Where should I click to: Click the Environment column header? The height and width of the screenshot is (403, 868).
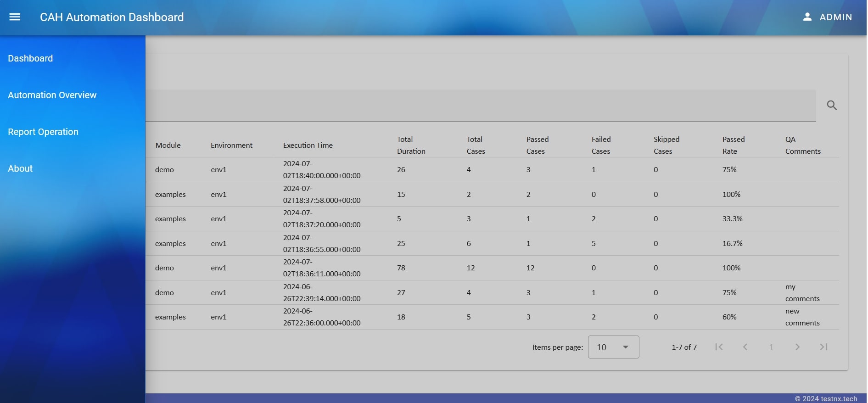(x=231, y=145)
